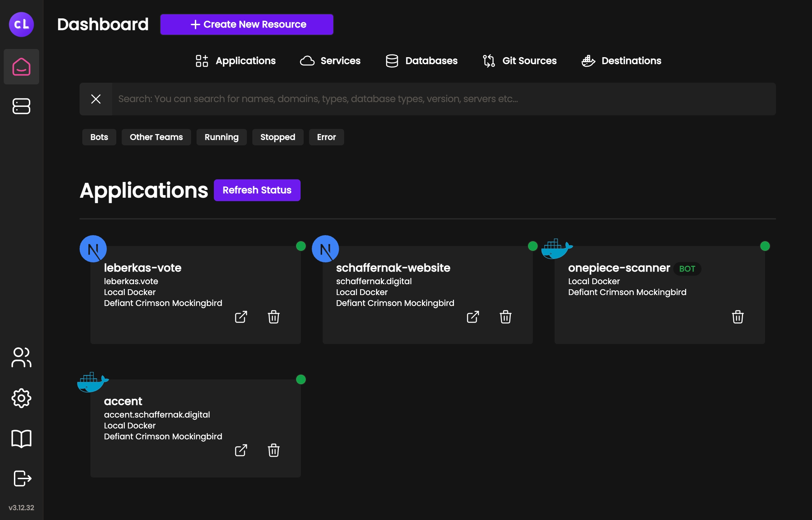Viewport: 812px width, 520px height.
Task: Click Local Docker text on onepiece-scanner card
Action: pos(594,281)
